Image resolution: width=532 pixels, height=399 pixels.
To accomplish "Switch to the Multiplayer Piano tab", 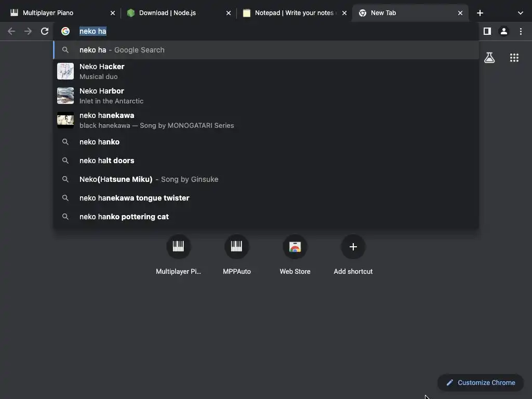I will point(62,13).
